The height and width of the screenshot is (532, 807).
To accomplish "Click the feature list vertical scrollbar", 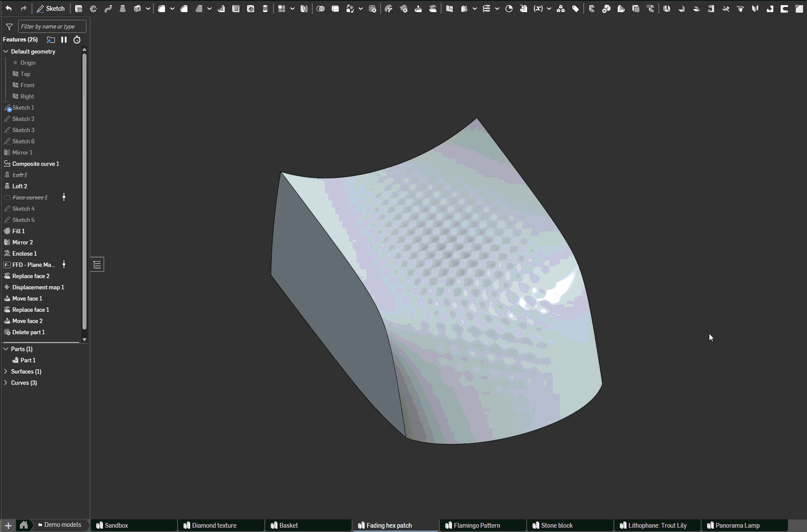I will click(x=84, y=192).
